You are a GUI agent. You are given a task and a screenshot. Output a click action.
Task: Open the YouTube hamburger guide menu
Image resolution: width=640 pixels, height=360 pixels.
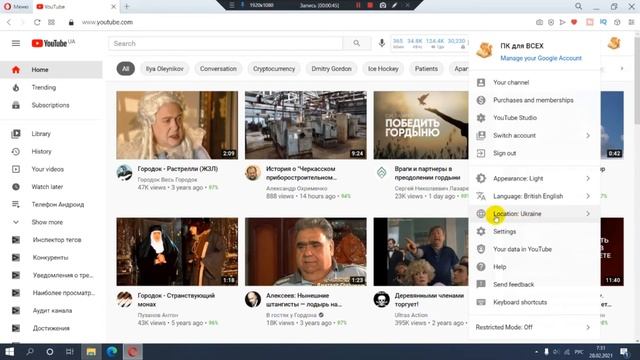click(16, 43)
